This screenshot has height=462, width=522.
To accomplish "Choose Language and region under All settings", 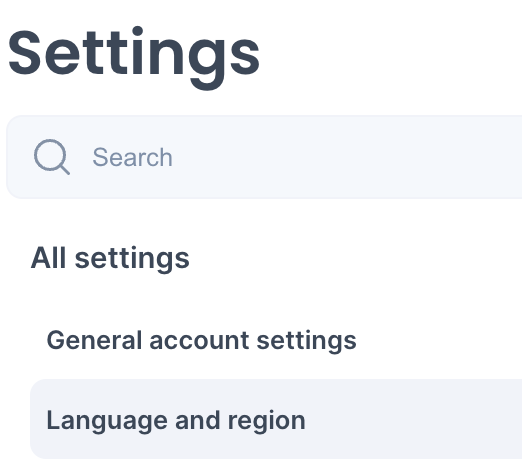I will tap(276, 419).
